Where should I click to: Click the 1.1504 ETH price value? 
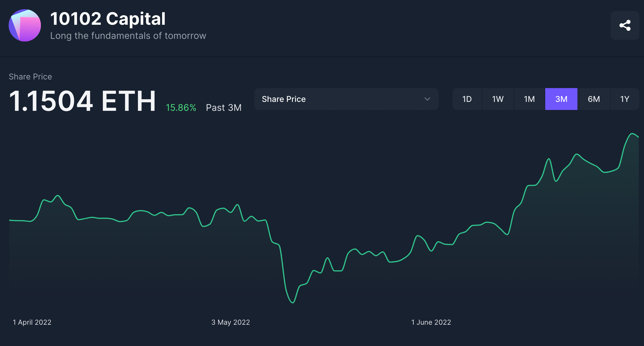pos(82,101)
